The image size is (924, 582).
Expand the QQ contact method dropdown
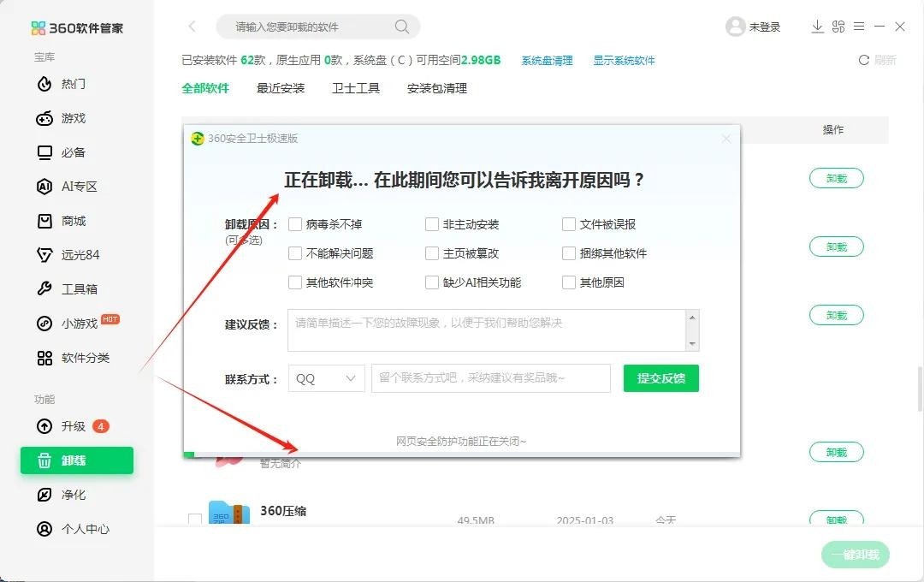(x=327, y=378)
